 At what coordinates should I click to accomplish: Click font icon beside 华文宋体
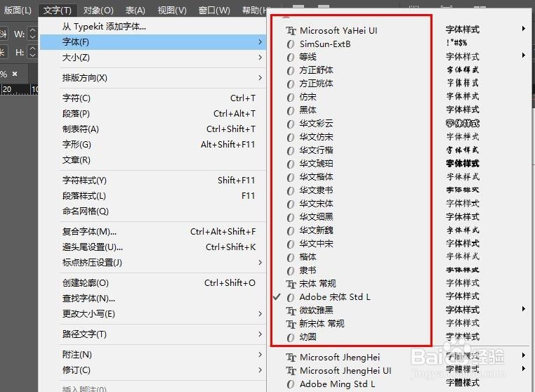[x=291, y=204]
